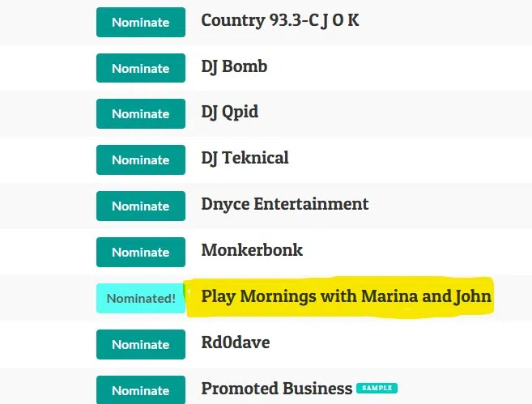
Task: Click the Monkerbonk name
Action: 252,251
